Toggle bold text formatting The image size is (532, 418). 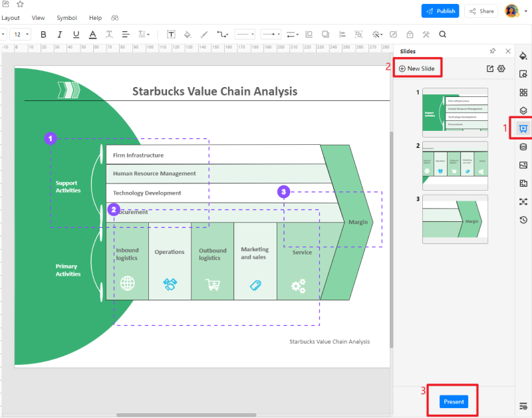(43, 35)
